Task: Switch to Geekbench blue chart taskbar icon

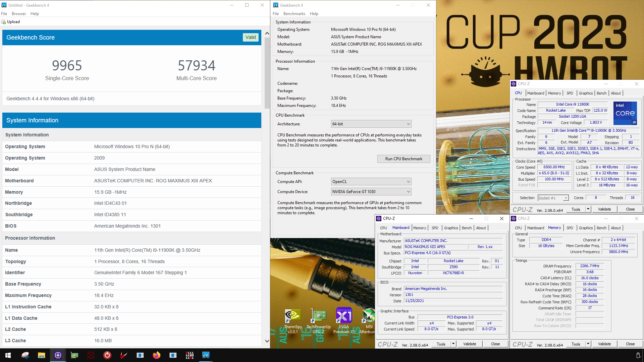Action: point(206,355)
